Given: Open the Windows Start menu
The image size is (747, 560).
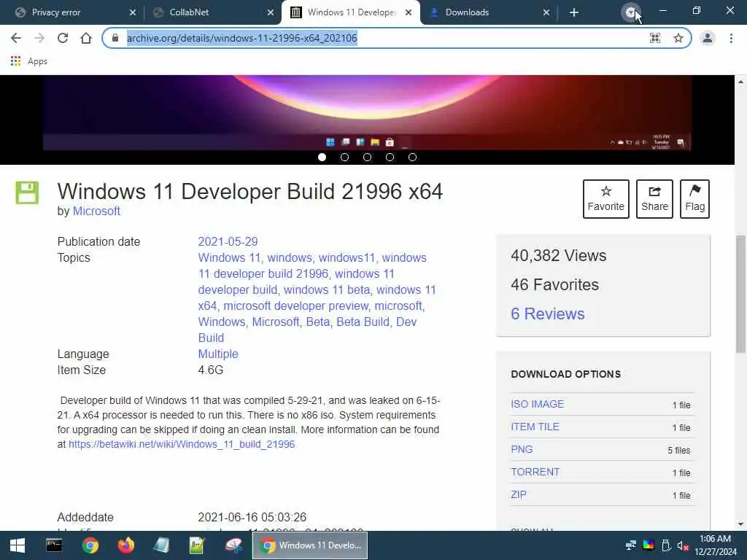Looking at the screenshot, I should pyautogui.click(x=18, y=545).
